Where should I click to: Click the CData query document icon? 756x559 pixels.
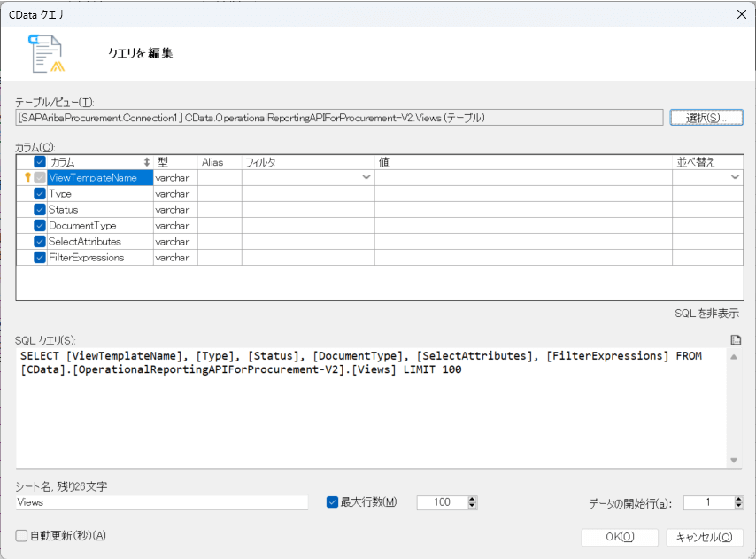tap(47, 53)
